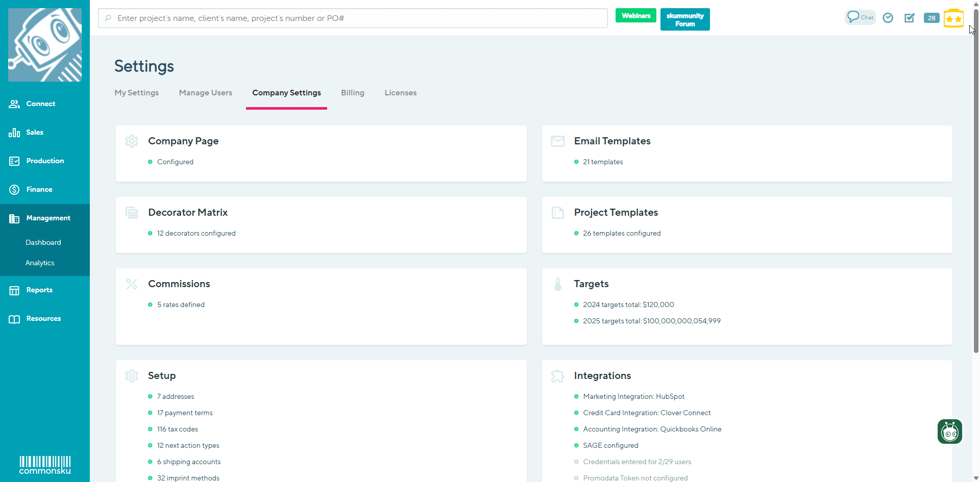Image resolution: width=980 pixels, height=482 pixels.
Task: Switch to the Manage Users tab
Action: click(x=205, y=93)
